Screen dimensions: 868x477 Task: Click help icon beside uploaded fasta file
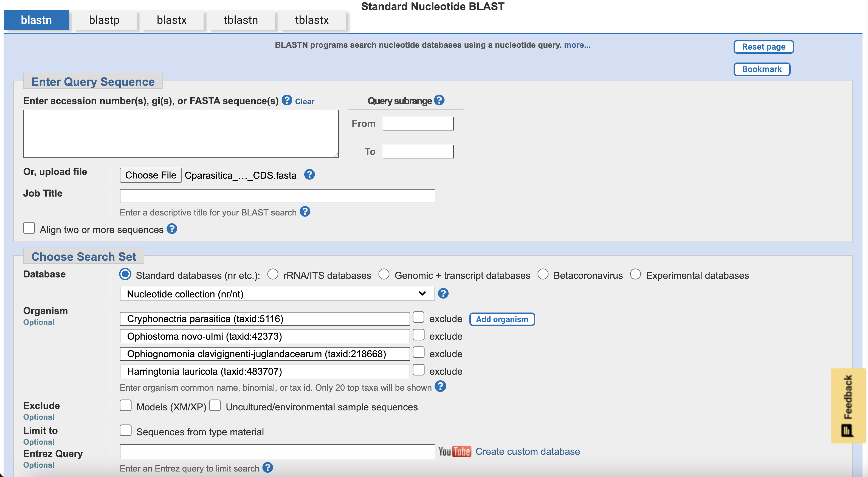(309, 175)
